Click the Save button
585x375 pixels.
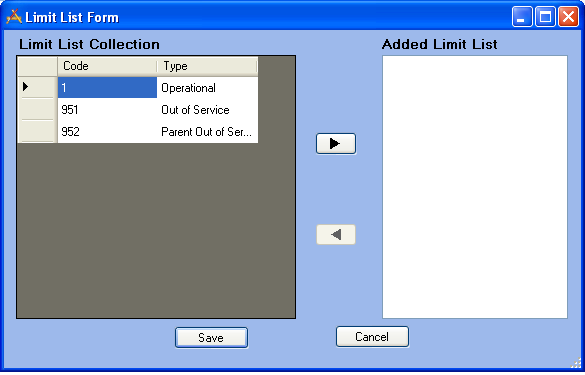click(x=211, y=338)
